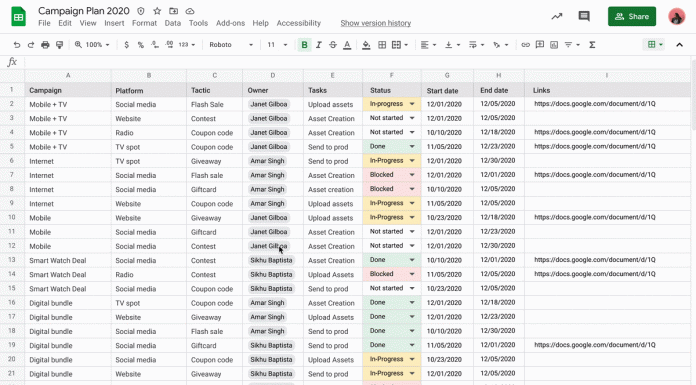This screenshot has height=385, width=696.
Task: Click the decrease decimal places icon
Action: [x=155, y=45]
